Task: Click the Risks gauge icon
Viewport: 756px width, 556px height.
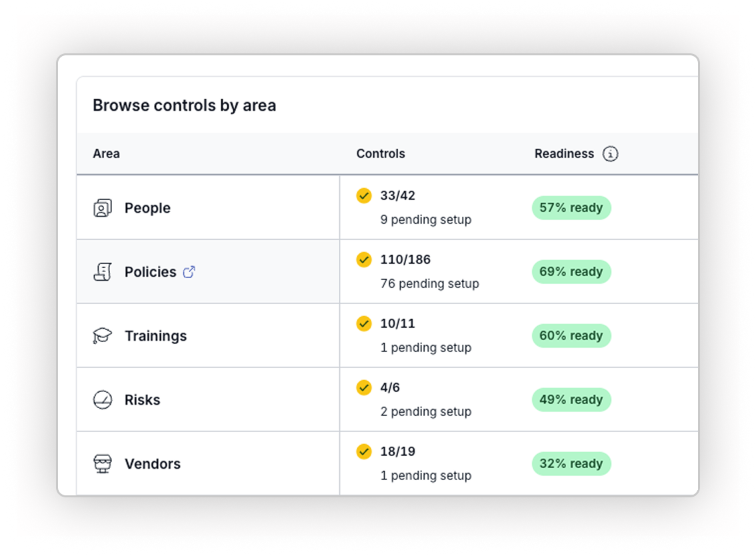Action: (x=102, y=400)
